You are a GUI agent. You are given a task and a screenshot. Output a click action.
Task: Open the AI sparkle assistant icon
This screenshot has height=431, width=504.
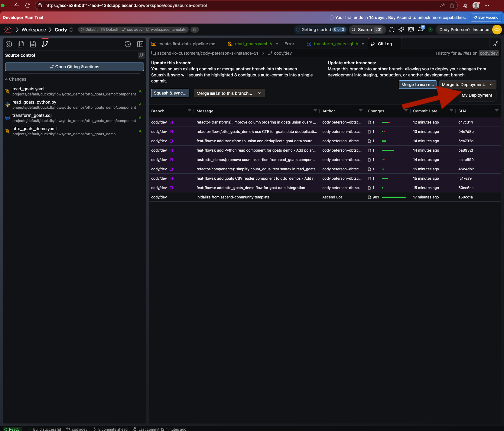[x=401, y=30]
